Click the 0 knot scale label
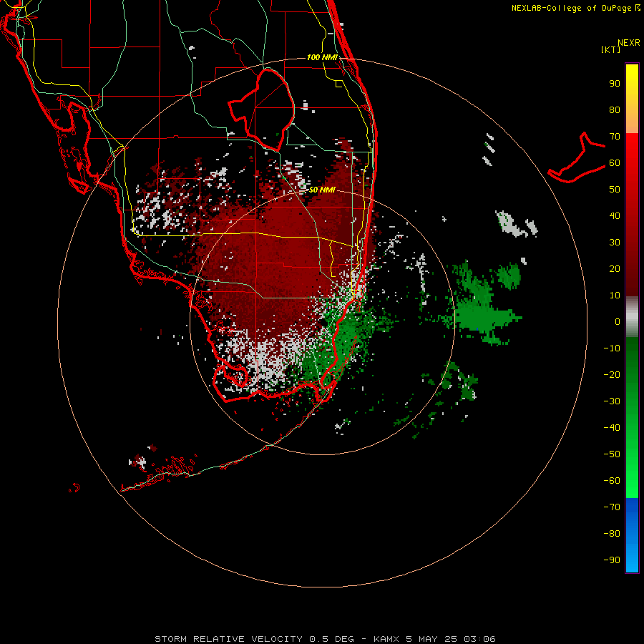 pyautogui.click(x=618, y=322)
